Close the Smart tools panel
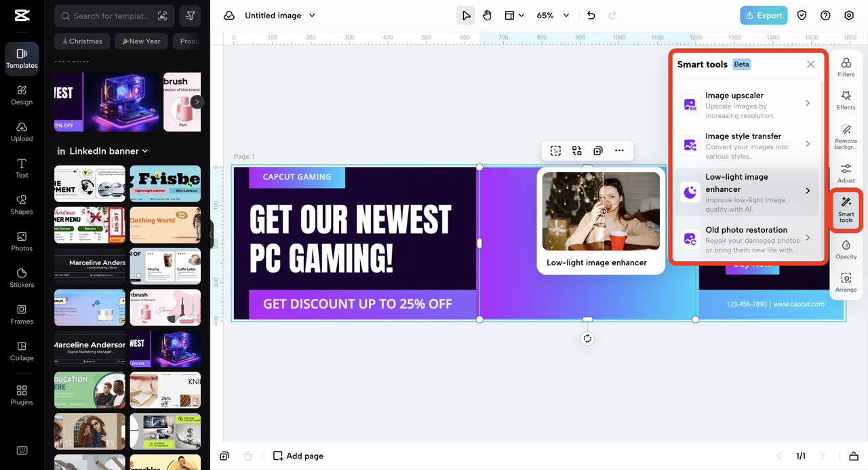Screen dimensions: 868x470 point(810,64)
